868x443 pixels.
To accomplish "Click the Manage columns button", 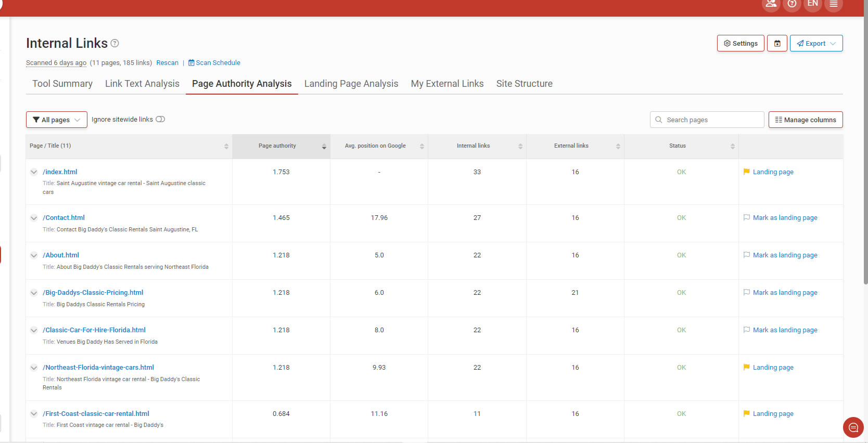I will [806, 120].
